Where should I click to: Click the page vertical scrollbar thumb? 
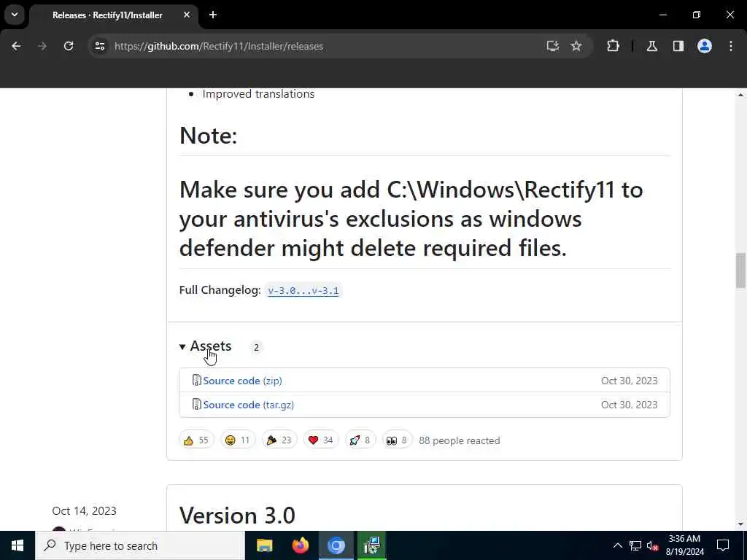[x=740, y=271]
